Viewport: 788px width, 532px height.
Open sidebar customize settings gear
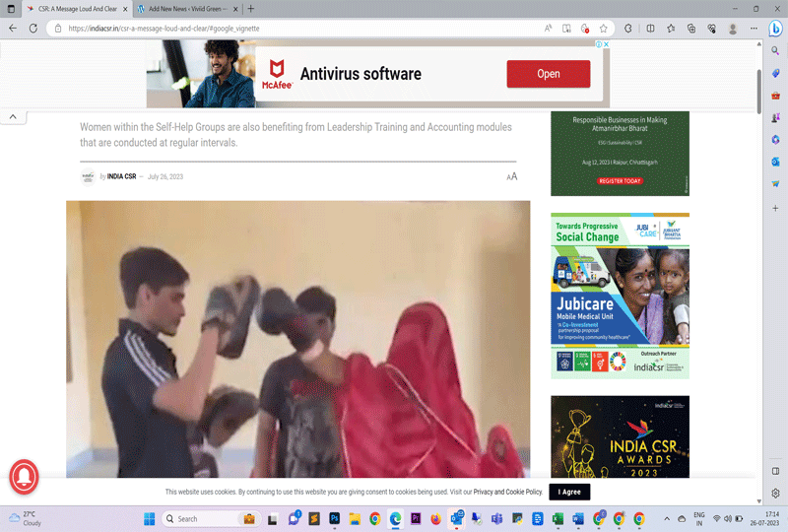(x=775, y=493)
